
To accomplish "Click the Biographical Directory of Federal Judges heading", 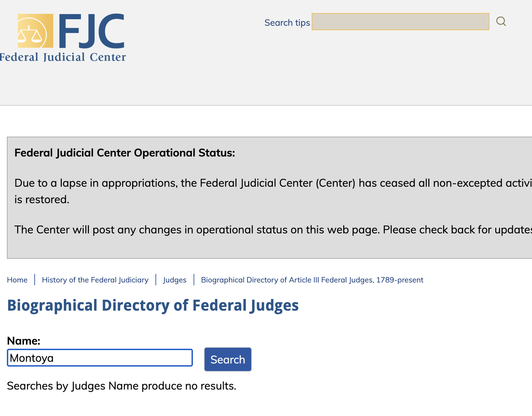I will coord(153,305).
